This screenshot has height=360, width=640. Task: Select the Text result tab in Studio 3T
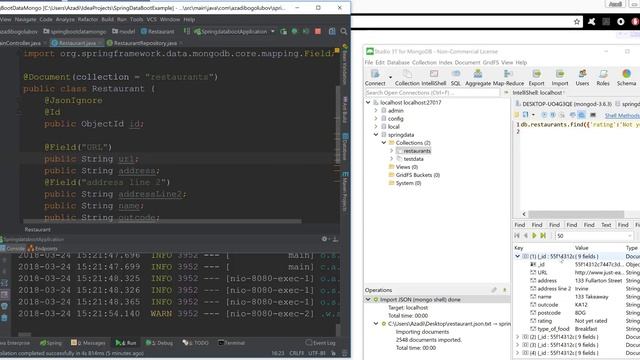click(606, 225)
